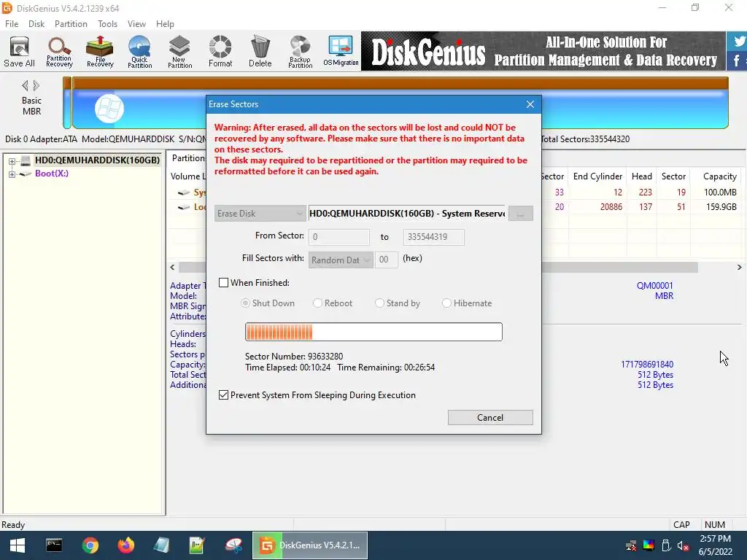Open the Disk menu
The height and width of the screenshot is (560, 747).
(x=36, y=24)
